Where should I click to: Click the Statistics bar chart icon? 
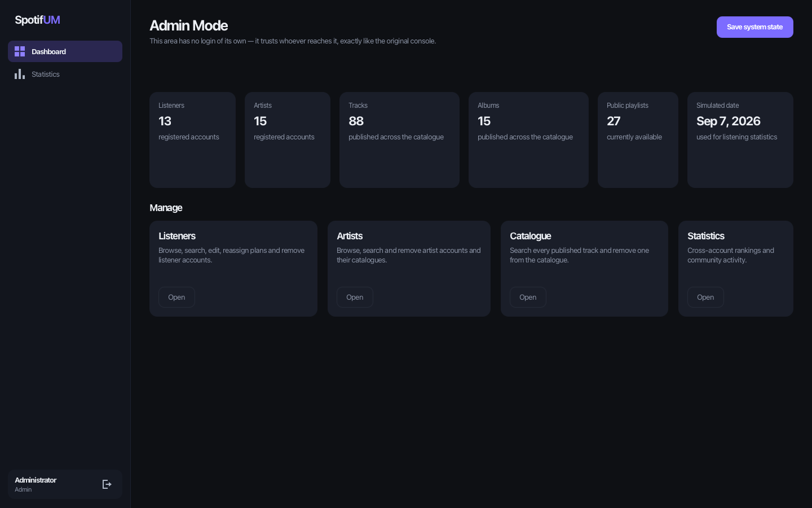[x=20, y=74]
